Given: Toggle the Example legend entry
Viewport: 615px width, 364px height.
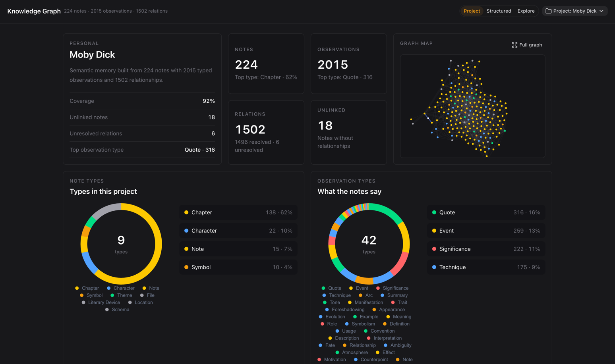Looking at the screenshot, I should (x=366, y=317).
